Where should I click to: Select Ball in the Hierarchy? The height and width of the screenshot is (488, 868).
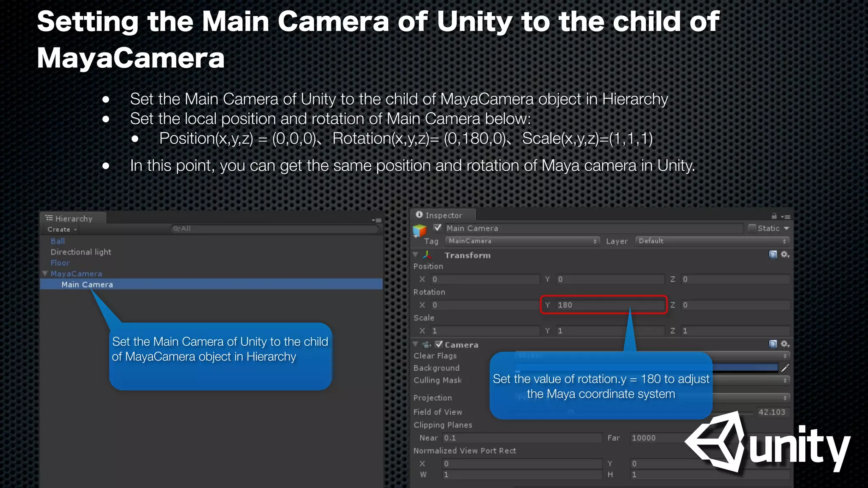click(58, 241)
